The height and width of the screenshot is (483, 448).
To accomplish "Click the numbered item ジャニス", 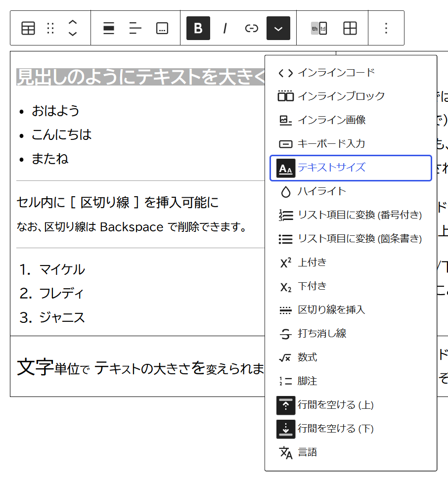I will [62, 317].
